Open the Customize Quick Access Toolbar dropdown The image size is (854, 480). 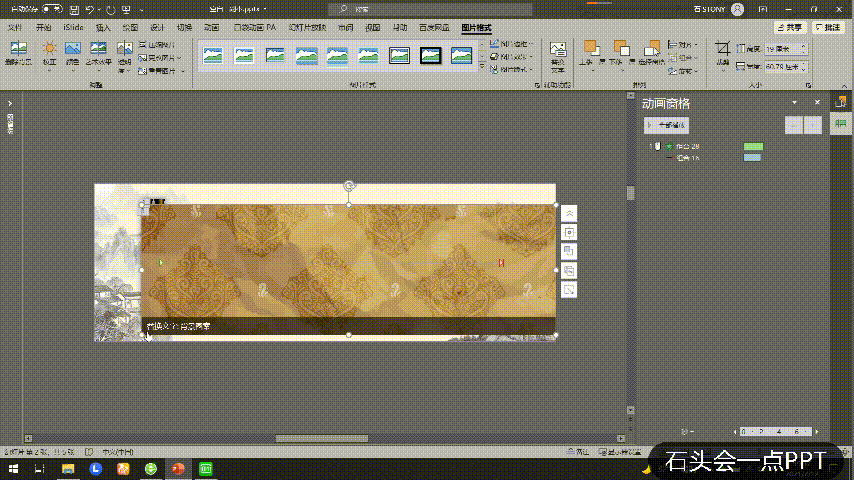142,10
